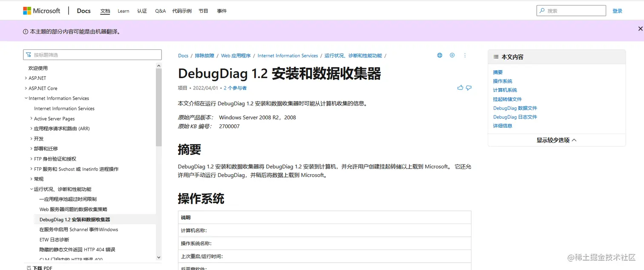Expand FTP 服务和 Svchost 或 Inetinfo 进程操作
The image size is (644, 270).
[x=32, y=169]
